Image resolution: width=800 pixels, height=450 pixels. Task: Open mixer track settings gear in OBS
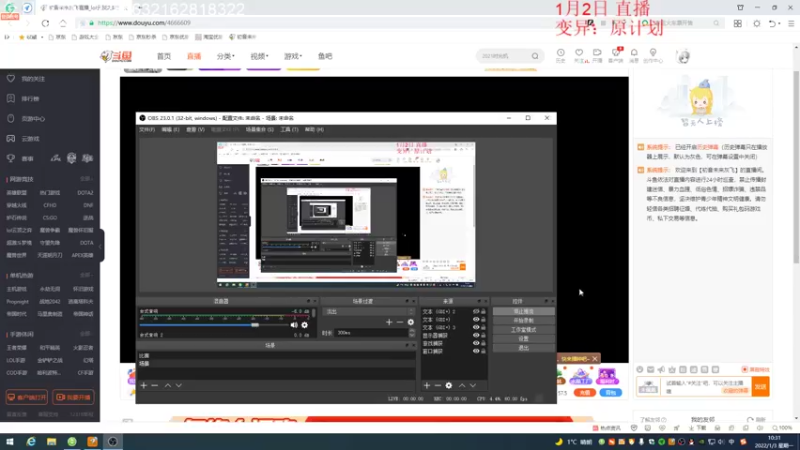pyautogui.click(x=305, y=325)
